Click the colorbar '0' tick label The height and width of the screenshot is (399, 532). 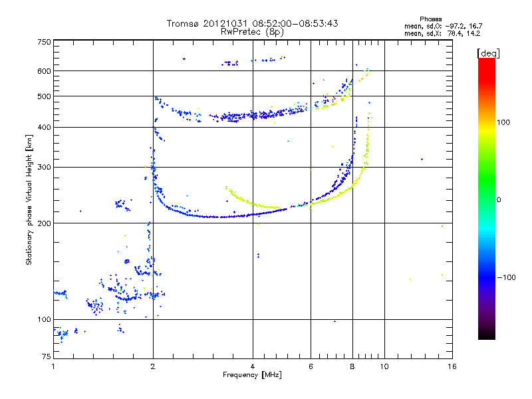click(499, 200)
